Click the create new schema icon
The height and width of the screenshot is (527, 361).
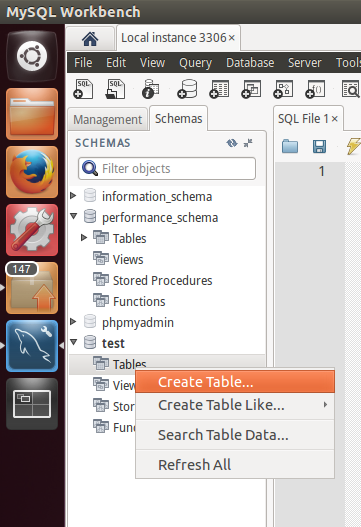pos(187,89)
